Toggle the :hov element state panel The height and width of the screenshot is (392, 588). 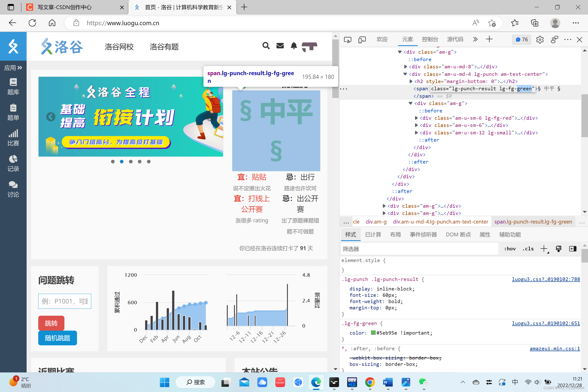[510, 249]
